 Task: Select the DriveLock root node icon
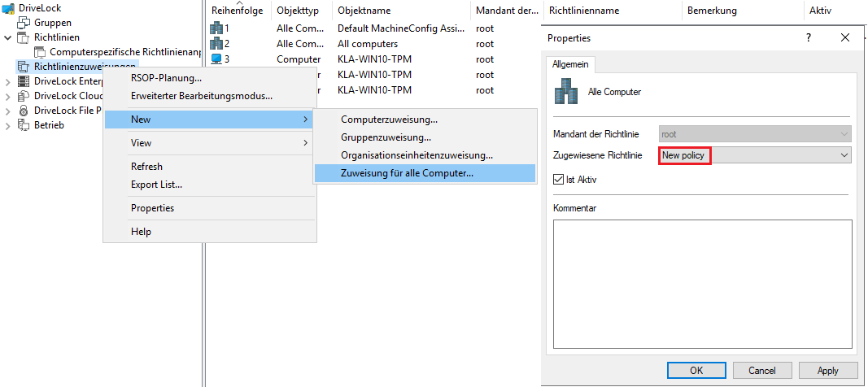[x=8, y=8]
